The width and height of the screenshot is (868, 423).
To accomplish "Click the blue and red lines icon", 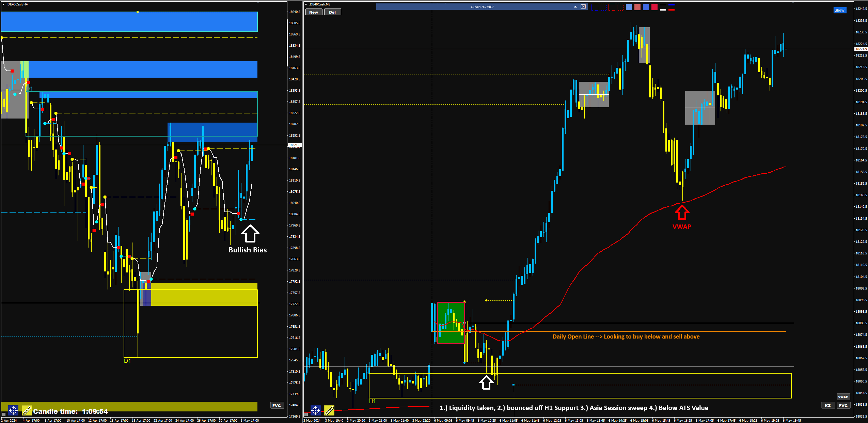I will pos(672,7).
